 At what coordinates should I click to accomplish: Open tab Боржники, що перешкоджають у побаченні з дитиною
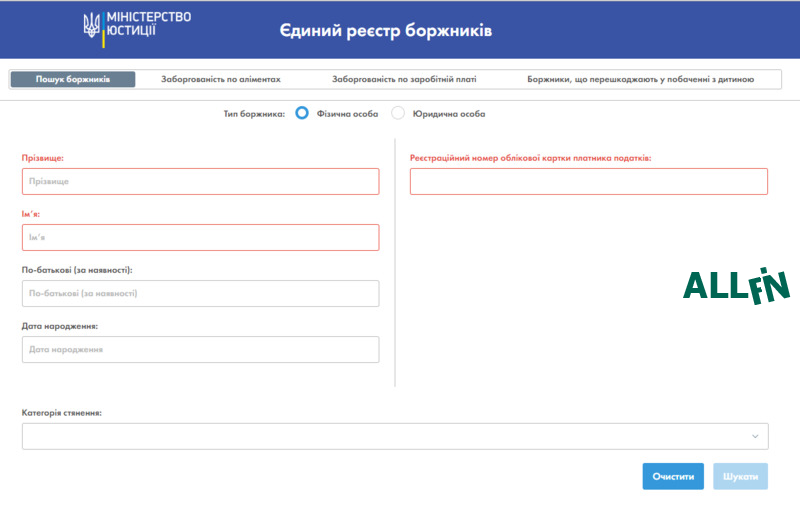tap(641, 79)
